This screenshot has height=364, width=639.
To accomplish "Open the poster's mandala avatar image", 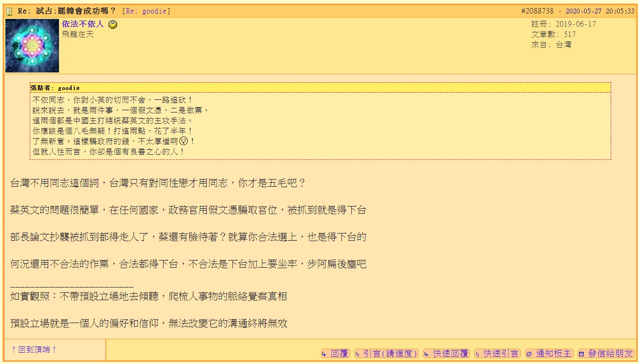I will click(32, 46).
